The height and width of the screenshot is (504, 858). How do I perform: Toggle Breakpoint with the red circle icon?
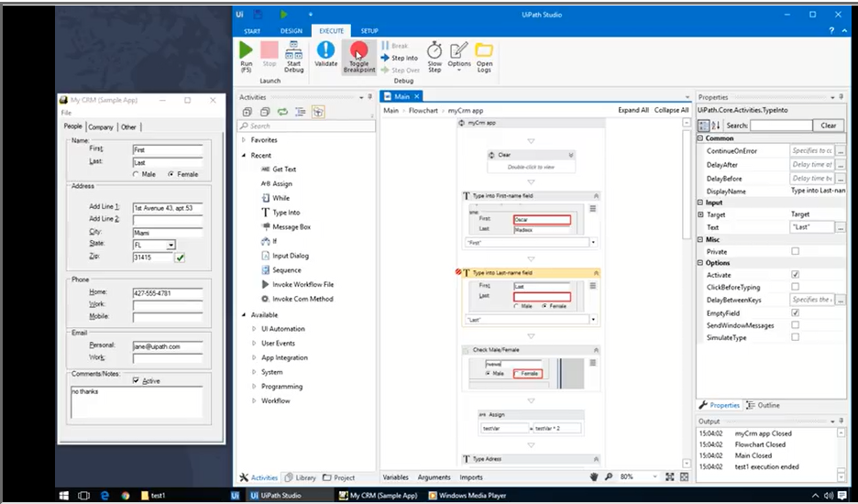[x=358, y=50]
